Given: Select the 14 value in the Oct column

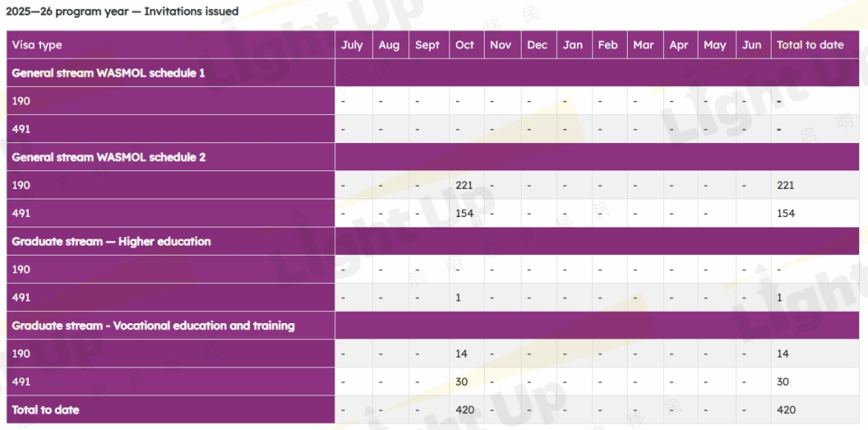Looking at the screenshot, I should click(461, 354).
